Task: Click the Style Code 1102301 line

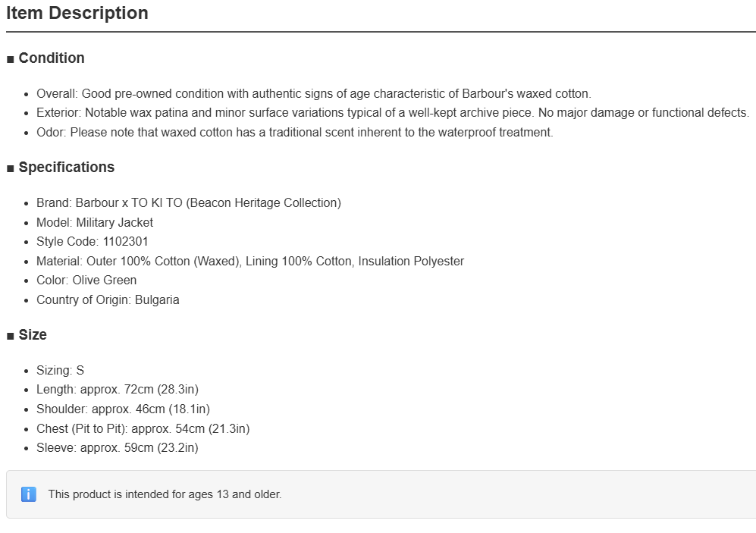Action: click(92, 241)
